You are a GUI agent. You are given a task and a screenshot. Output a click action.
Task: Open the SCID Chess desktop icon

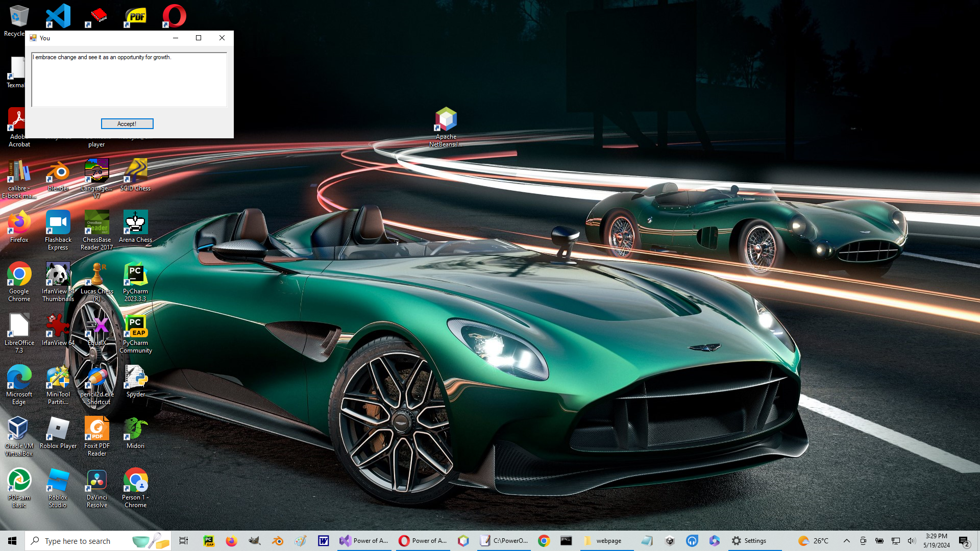135,175
